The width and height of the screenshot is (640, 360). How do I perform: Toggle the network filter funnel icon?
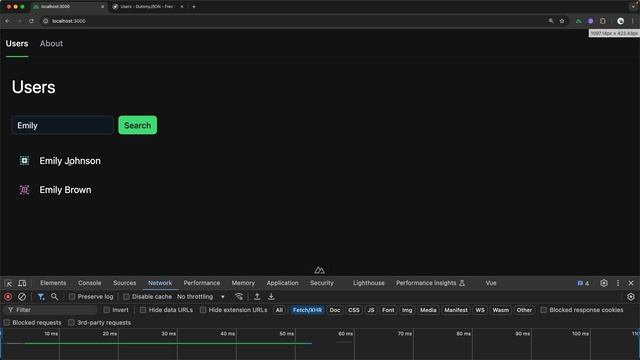tap(41, 297)
